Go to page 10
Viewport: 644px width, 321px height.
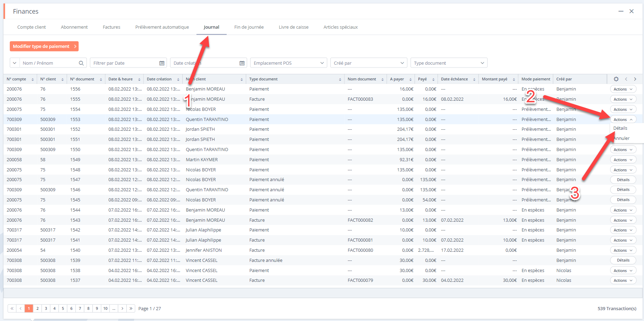pos(105,308)
